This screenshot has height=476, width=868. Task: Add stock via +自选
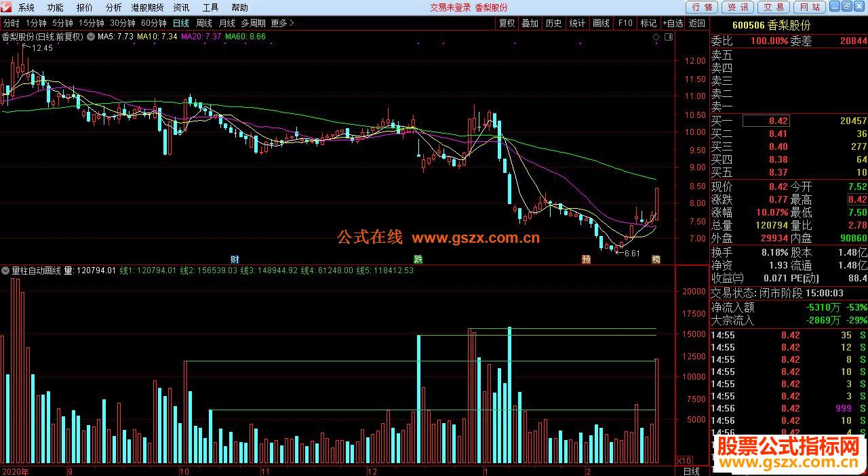tap(673, 22)
